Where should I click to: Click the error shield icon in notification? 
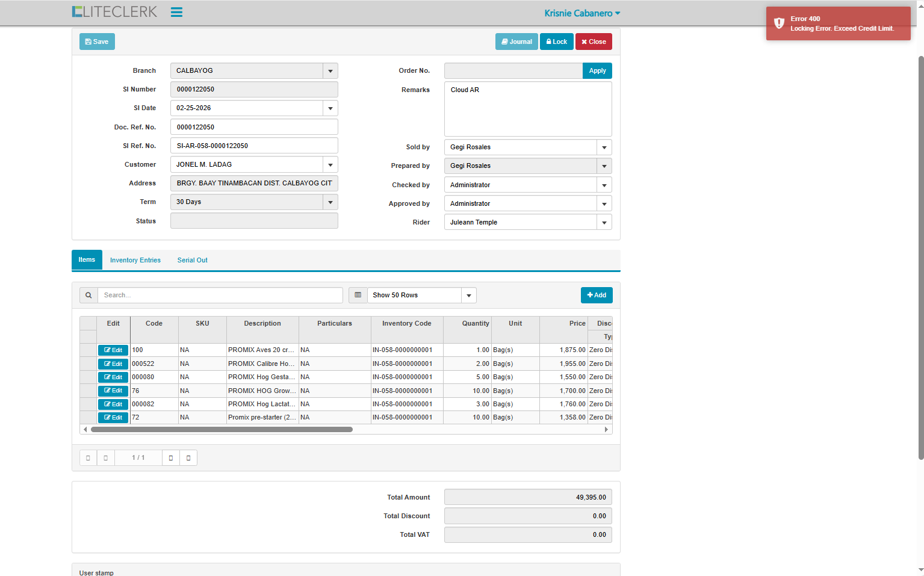click(779, 23)
